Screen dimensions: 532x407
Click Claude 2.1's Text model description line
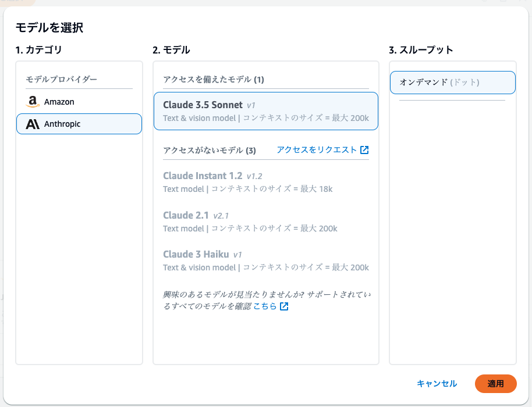click(250, 229)
